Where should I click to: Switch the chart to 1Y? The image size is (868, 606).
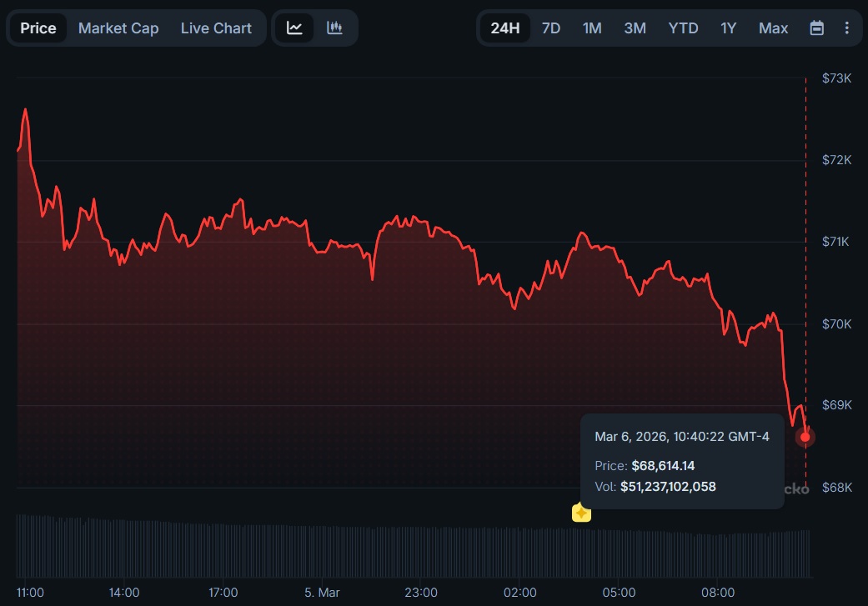pos(728,28)
